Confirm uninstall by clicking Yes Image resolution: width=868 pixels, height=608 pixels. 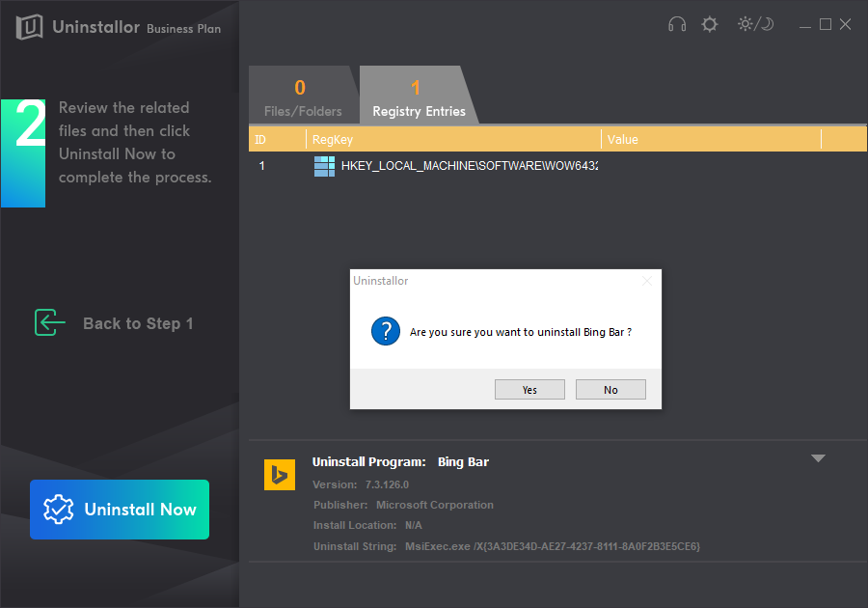[x=529, y=389]
